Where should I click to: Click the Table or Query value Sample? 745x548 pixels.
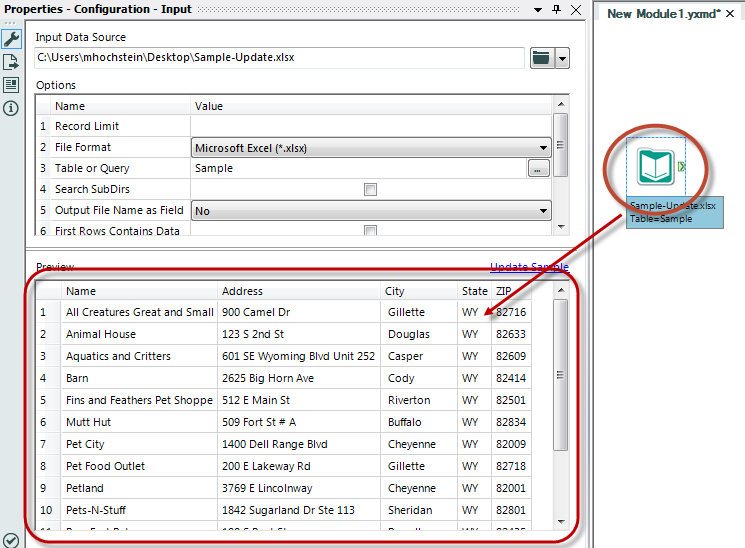tap(214, 168)
